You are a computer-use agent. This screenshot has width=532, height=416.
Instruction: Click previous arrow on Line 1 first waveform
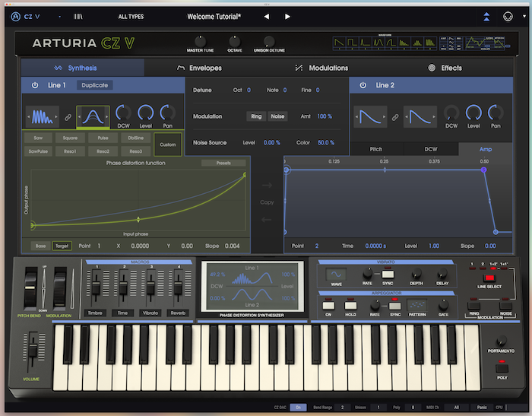click(x=29, y=117)
